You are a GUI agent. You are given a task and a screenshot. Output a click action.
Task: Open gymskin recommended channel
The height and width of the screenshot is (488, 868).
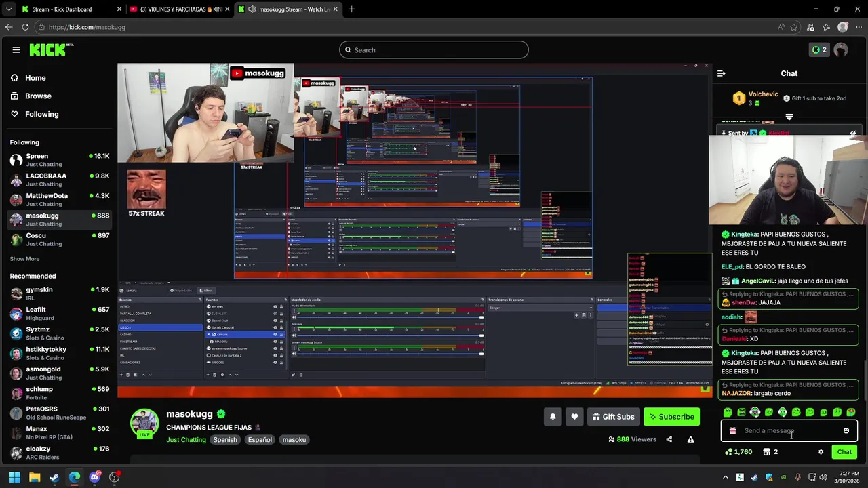[59, 293]
